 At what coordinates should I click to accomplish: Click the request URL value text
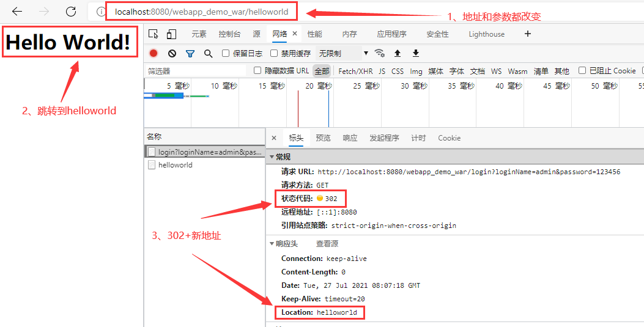(469, 172)
